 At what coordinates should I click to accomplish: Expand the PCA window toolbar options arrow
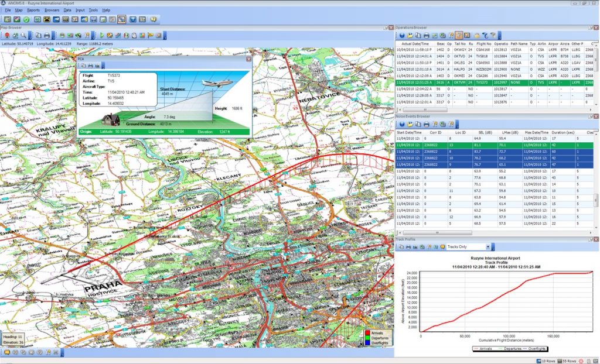coord(103,66)
